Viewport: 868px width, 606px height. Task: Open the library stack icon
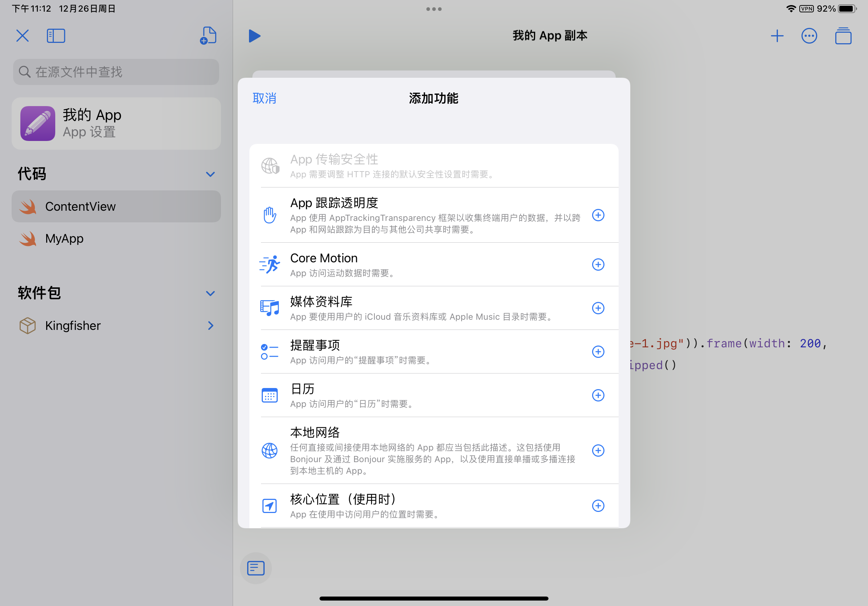click(843, 36)
